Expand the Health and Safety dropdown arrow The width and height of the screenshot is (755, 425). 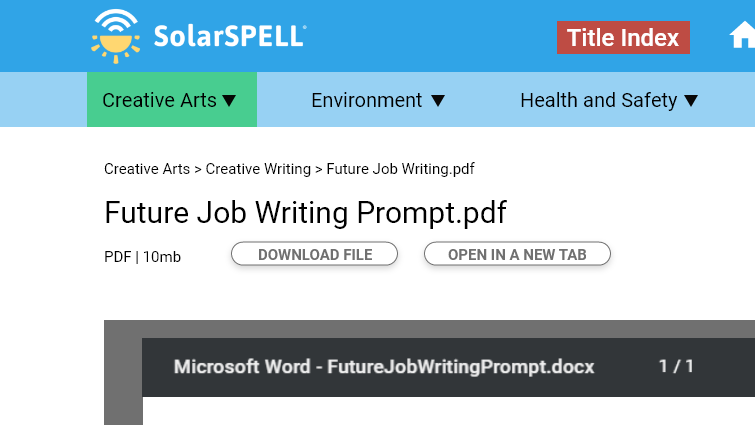691,101
